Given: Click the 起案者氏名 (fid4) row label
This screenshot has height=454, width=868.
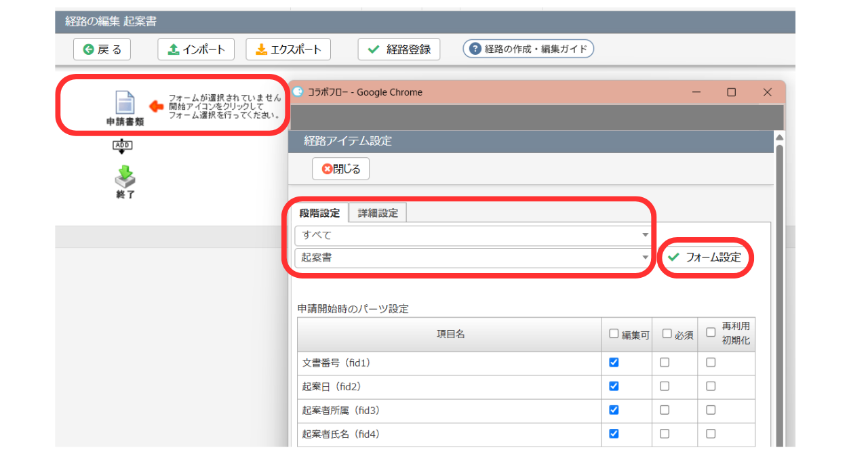Looking at the screenshot, I should coord(341,434).
